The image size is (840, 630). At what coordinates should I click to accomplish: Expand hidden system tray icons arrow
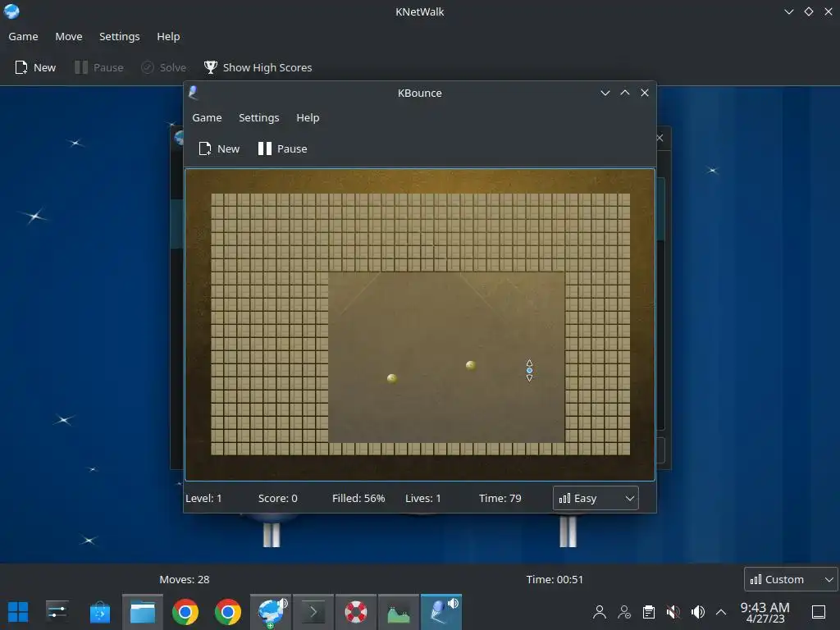coord(721,612)
